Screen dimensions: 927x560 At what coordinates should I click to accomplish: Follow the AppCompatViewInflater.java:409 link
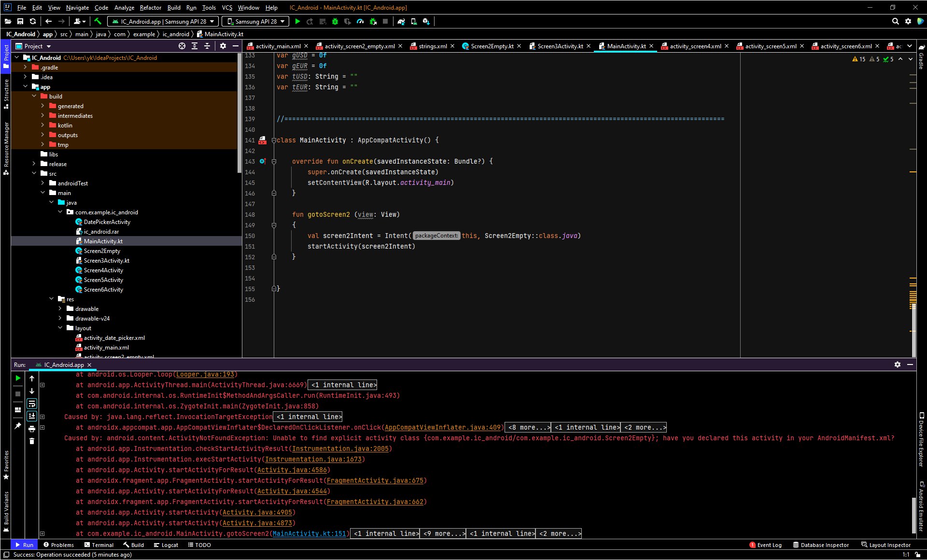[443, 427]
